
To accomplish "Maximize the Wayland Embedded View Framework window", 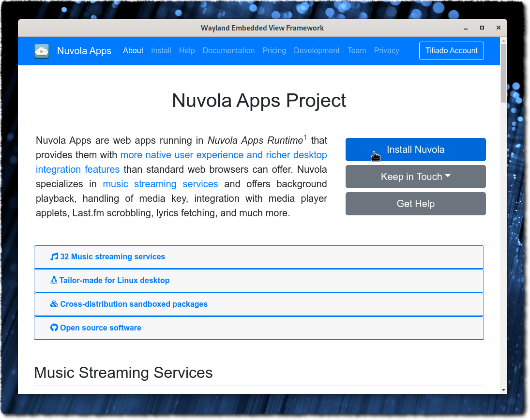I will pyautogui.click(x=482, y=28).
